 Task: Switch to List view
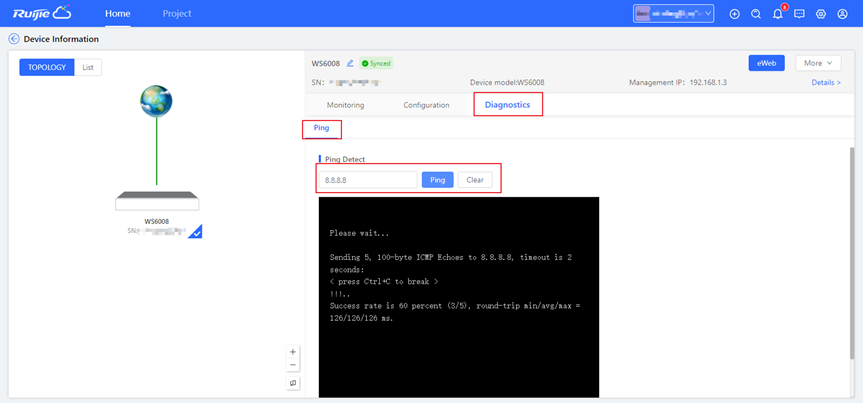88,67
